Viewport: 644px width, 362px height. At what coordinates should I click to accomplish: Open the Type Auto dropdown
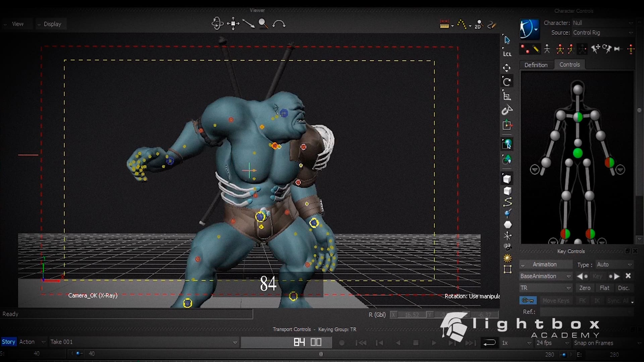click(x=615, y=264)
